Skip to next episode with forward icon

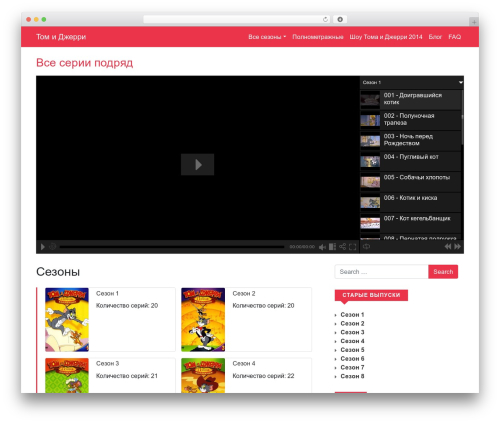click(x=457, y=246)
